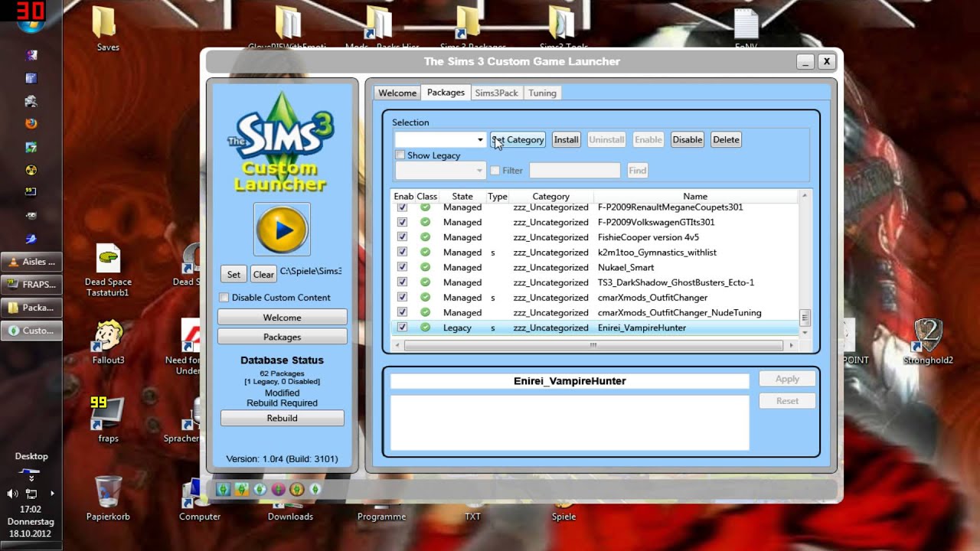Screen dimensions: 980x551
Task: Open Firefox from the taskbar
Action: coord(31,123)
